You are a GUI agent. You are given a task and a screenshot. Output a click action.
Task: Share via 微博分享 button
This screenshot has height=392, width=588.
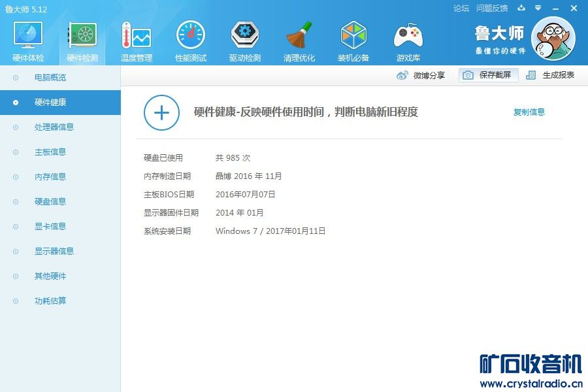point(420,75)
